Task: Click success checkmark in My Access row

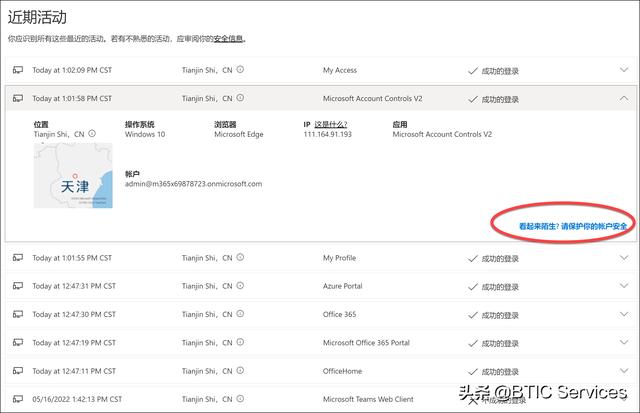Action: point(473,71)
